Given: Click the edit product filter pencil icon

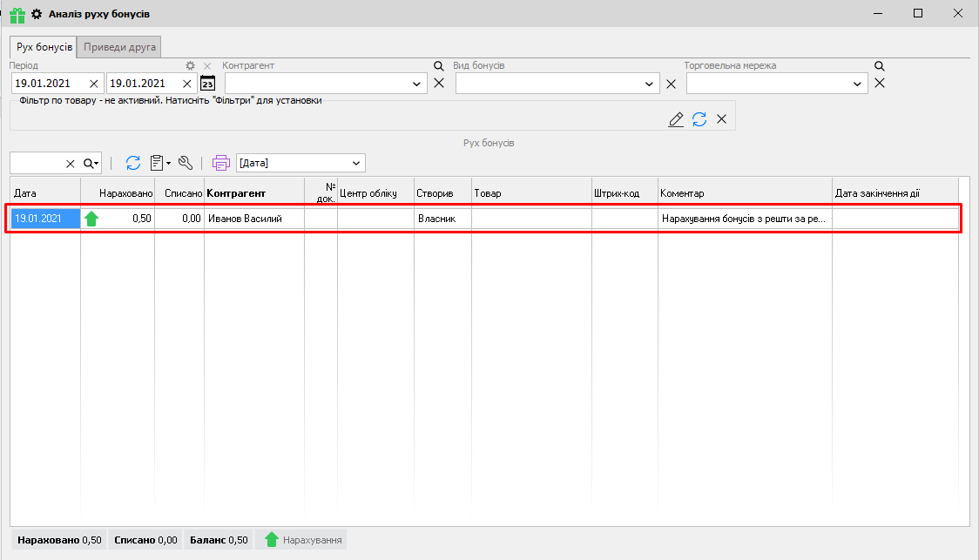Looking at the screenshot, I should pos(676,119).
